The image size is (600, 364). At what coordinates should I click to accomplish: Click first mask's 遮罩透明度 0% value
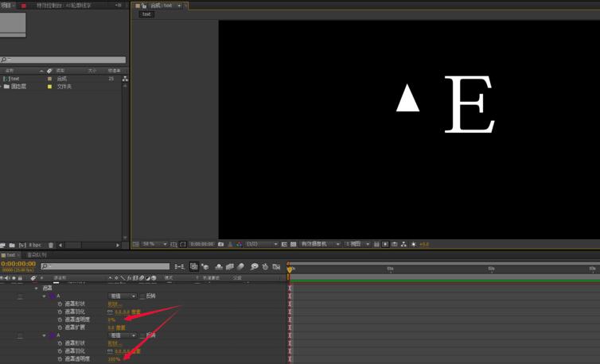pos(111,320)
